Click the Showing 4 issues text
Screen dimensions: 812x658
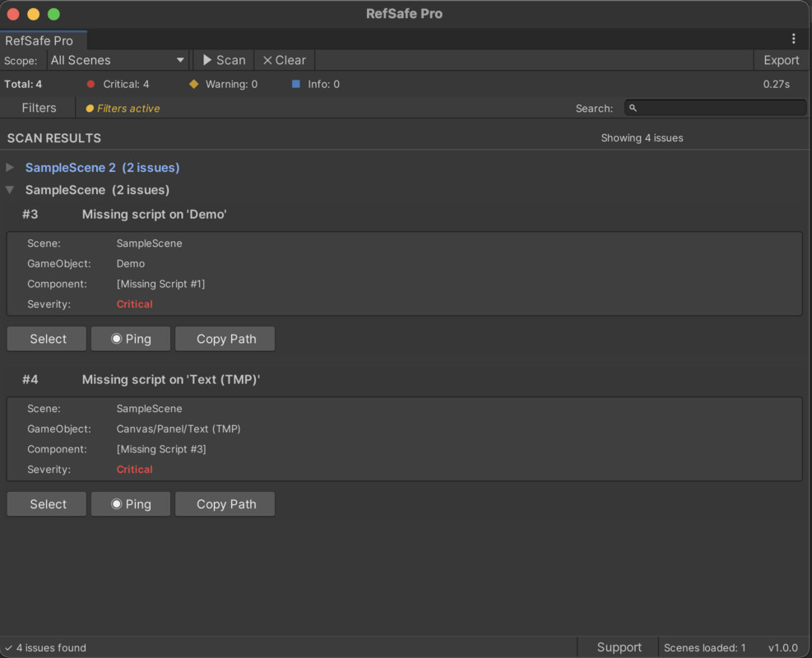(x=642, y=137)
